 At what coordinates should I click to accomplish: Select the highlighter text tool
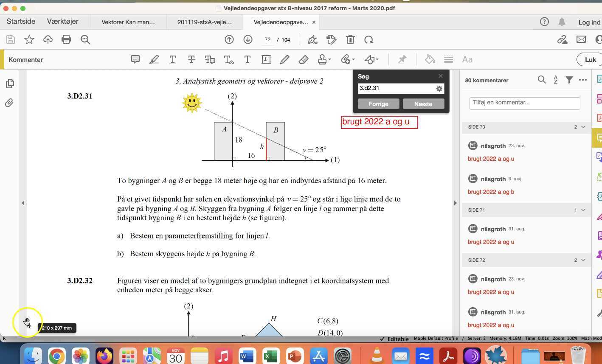154,60
